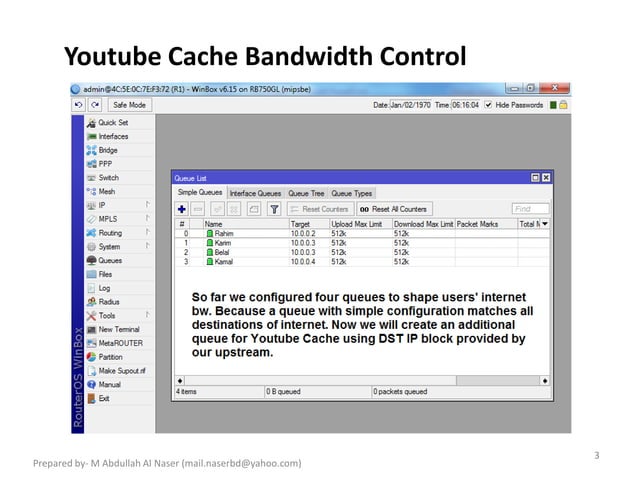This screenshot has height=478, width=638.
Task: Select the Belal queue row
Action: coord(362,252)
